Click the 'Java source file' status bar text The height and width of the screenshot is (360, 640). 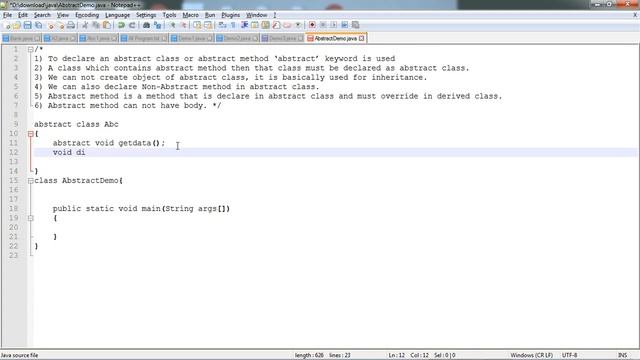pyautogui.click(x=20, y=355)
